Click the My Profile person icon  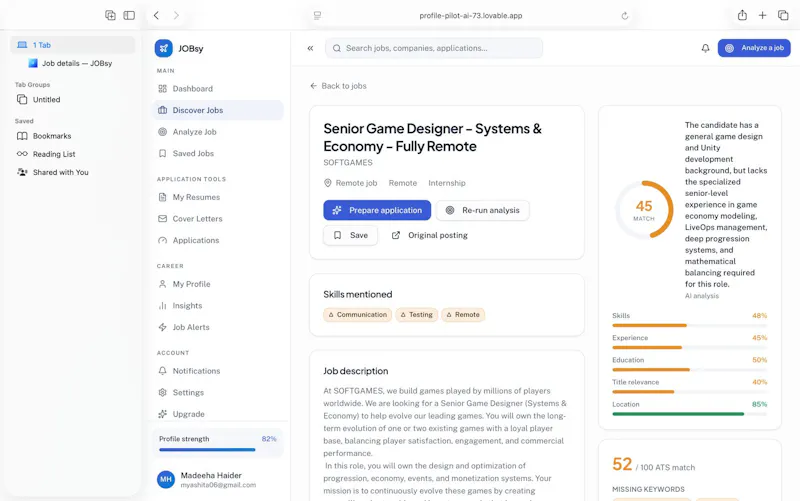(162, 284)
